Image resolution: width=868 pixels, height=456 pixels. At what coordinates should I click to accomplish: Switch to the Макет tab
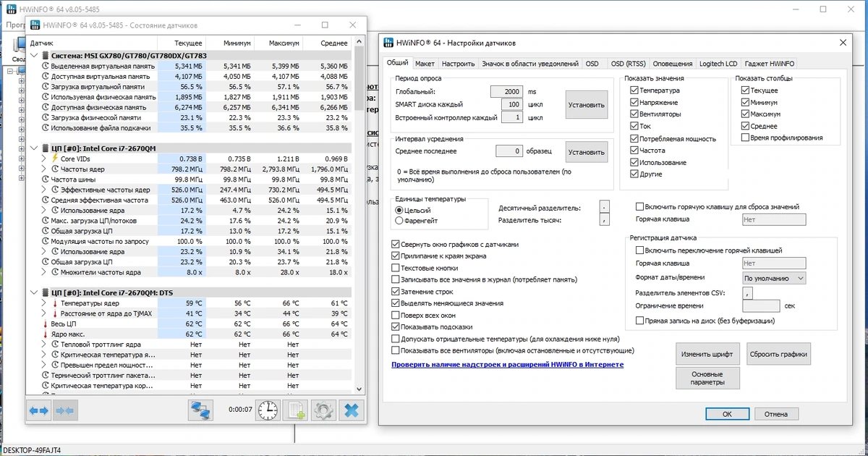(x=425, y=64)
